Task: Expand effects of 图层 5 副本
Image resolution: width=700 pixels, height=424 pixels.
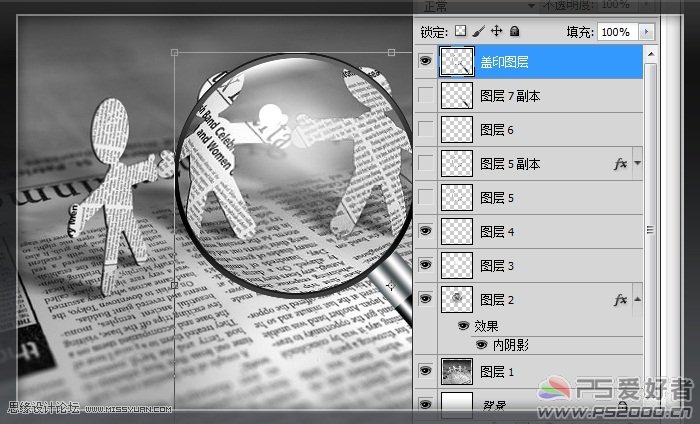Action: [x=638, y=163]
